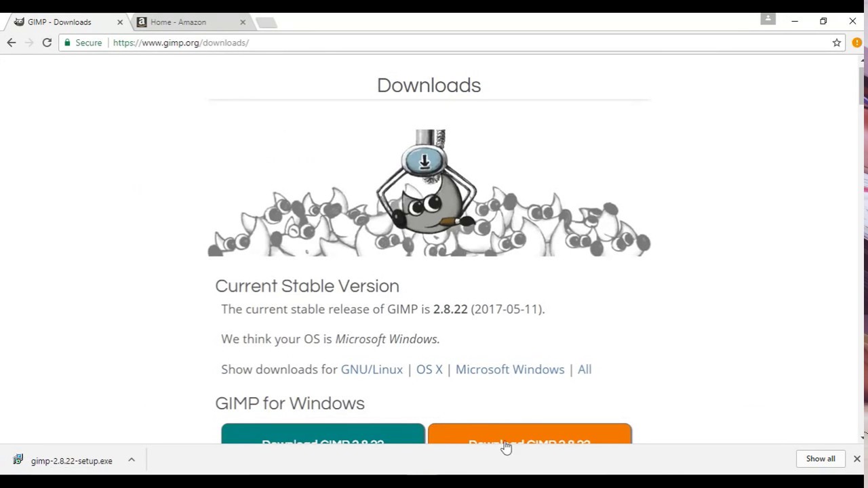Click the GIMP mascot download illustration
The height and width of the screenshot is (488, 868).
pyautogui.click(x=429, y=192)
